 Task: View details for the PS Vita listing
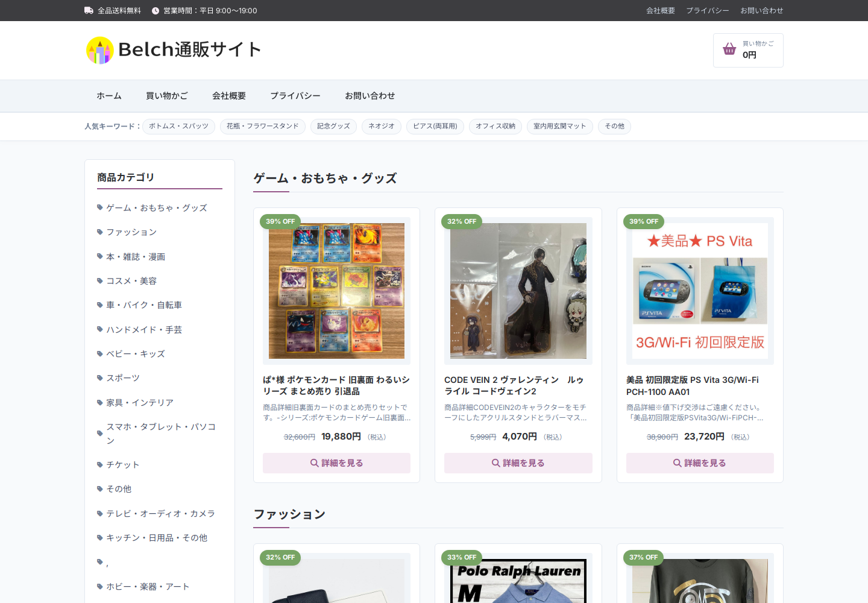[700, 463]
